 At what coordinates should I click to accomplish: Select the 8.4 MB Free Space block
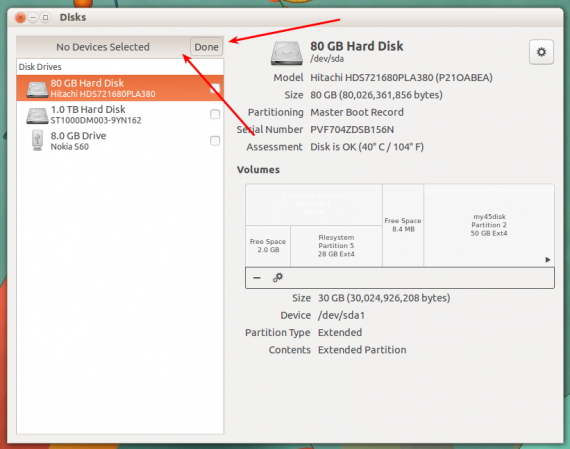pyautogui.click(x=403, y=225)
